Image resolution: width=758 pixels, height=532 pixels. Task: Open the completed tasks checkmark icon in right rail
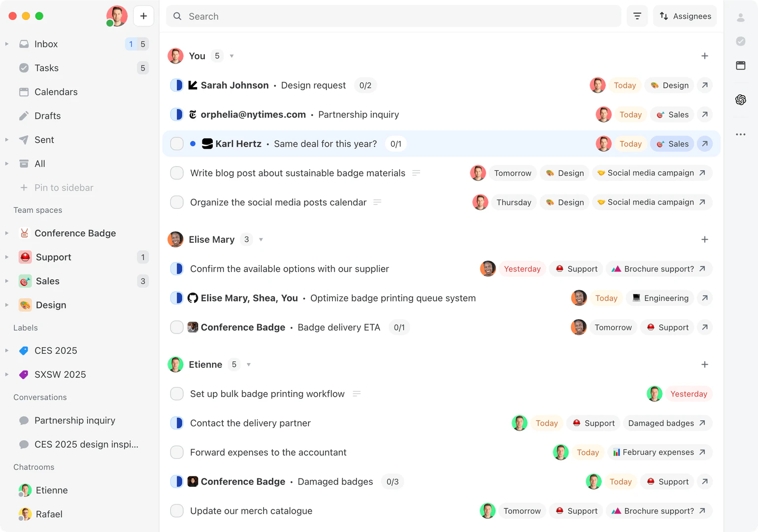tap(740, 41)
